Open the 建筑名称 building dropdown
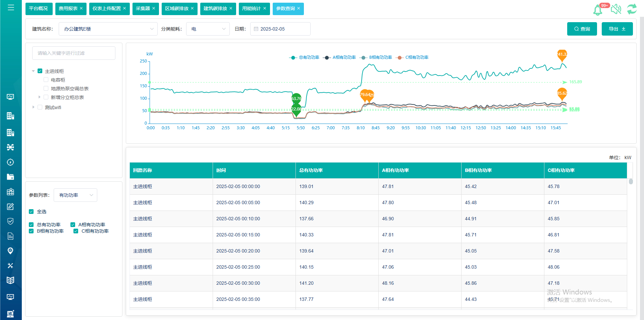The height and width of the screenshot is (320, 644). click(x=108, y=29)
